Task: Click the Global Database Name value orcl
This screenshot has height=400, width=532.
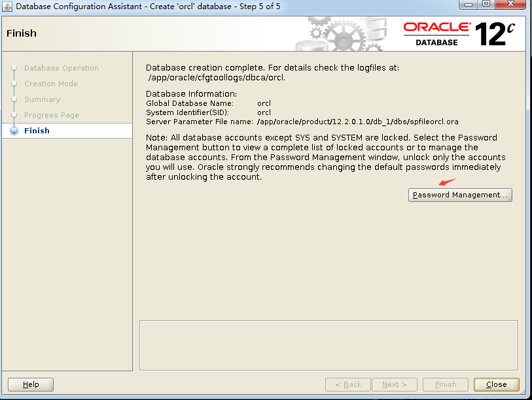Action: coord(264,103)
